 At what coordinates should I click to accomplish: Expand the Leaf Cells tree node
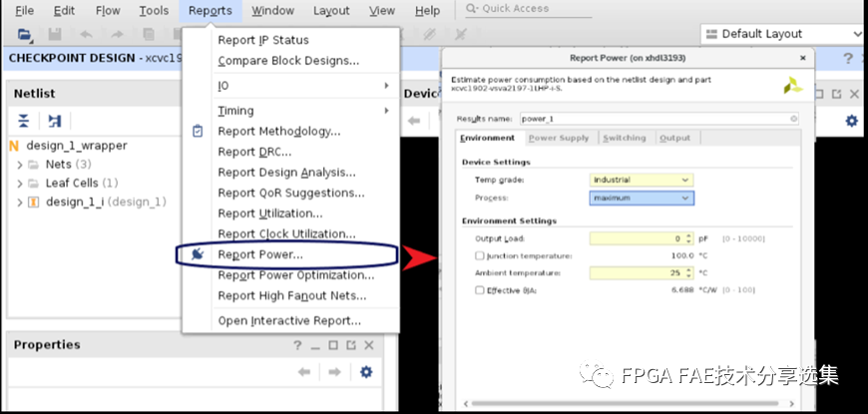[20, 183]
